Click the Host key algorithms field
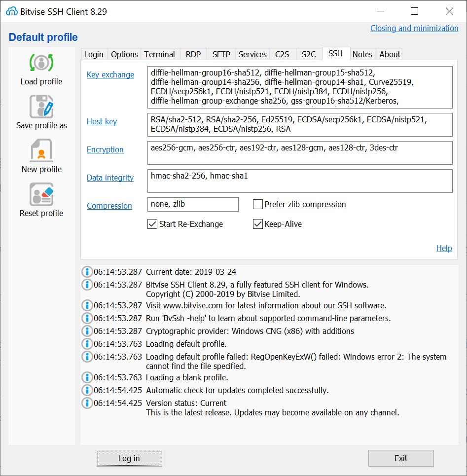 (x=300, y=125)
